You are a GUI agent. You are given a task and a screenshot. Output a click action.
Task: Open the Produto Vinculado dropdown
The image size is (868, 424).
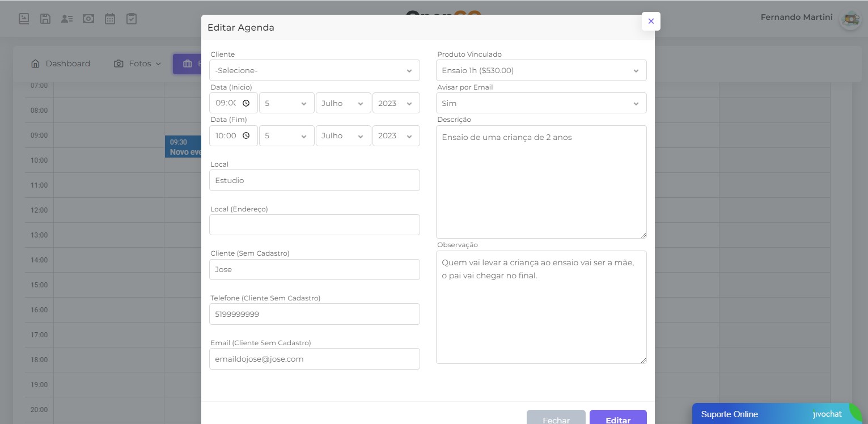[541, 70]
